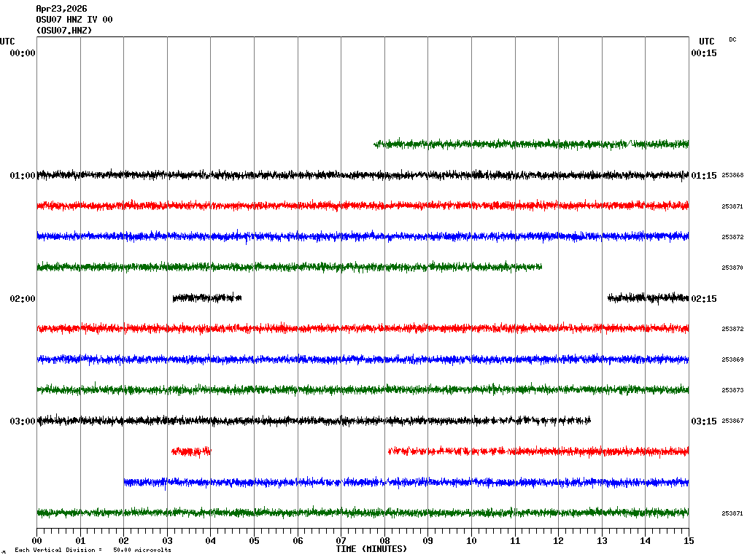Select the 10 minute tick on the time axis
Screen dimensions: 747x560
click(471, 541)
